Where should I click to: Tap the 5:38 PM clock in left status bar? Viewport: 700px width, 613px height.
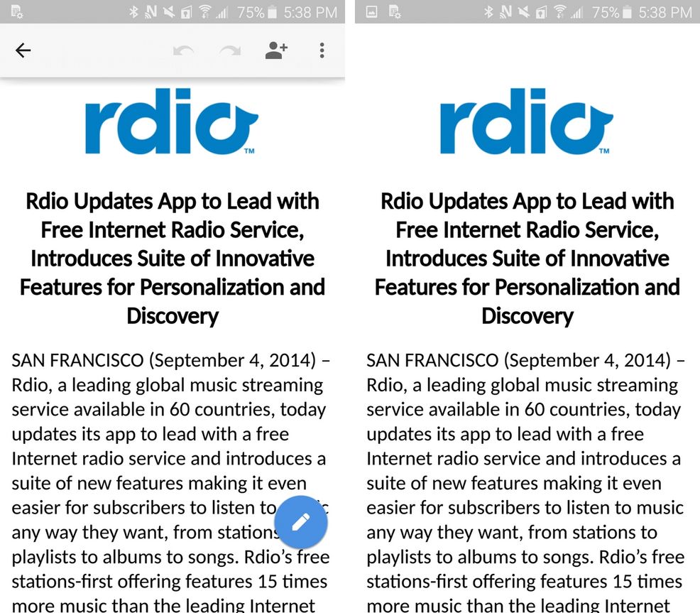click(310, 13)
